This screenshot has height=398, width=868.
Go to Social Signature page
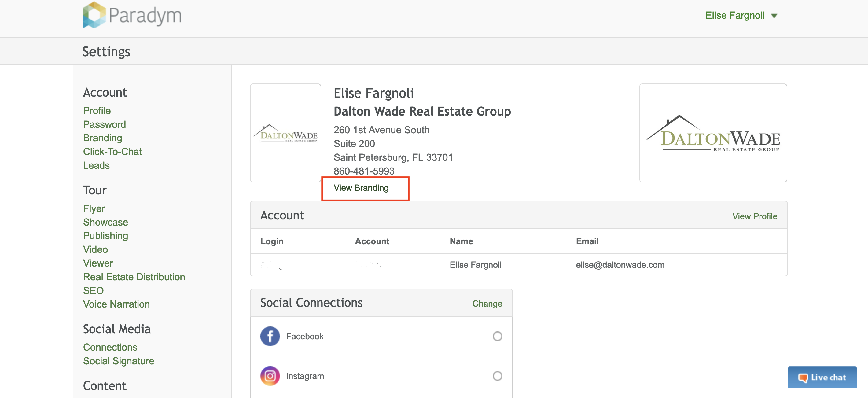tap(118, 361)
